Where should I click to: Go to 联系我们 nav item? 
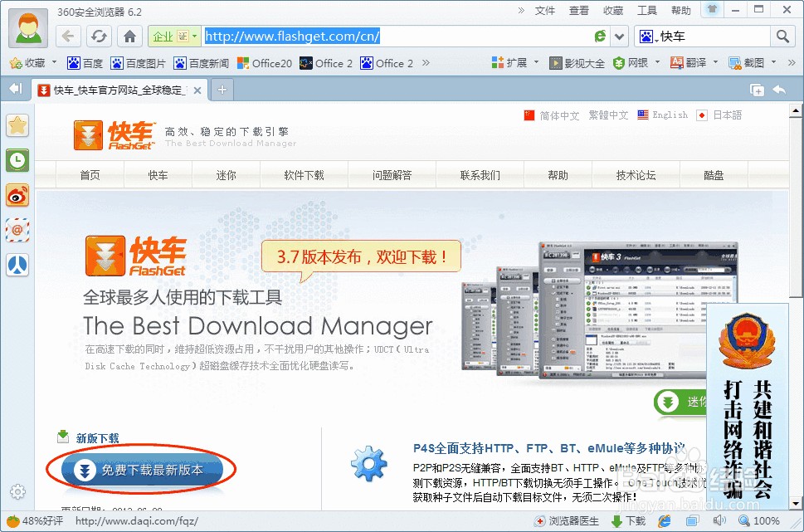coord(480,175)
